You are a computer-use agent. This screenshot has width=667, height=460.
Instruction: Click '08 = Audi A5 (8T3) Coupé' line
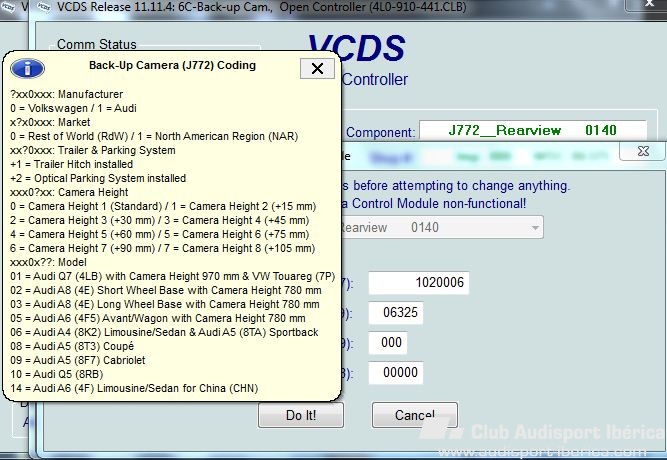(72, 346)
